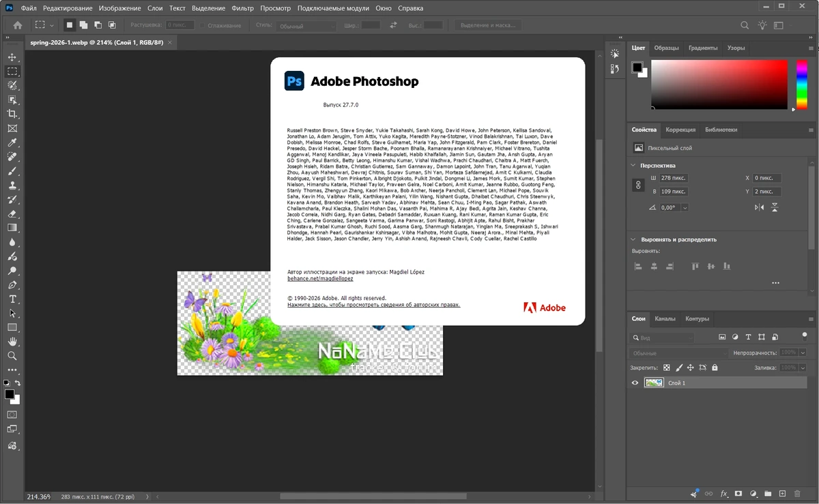819x504 pixels.
Task: Click the hue spectrum slider
Action: pyautogui.click(x=802, y=85)
